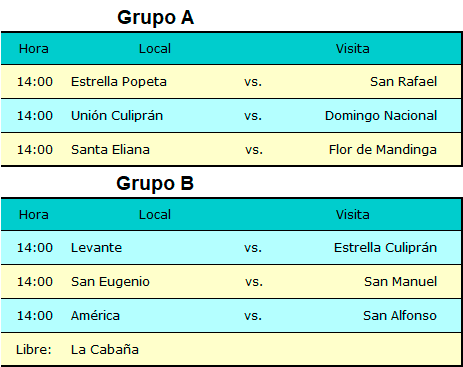Click the Grupo B heading
The width and height of the screenshot is (463, 367).
click(155, 183)
